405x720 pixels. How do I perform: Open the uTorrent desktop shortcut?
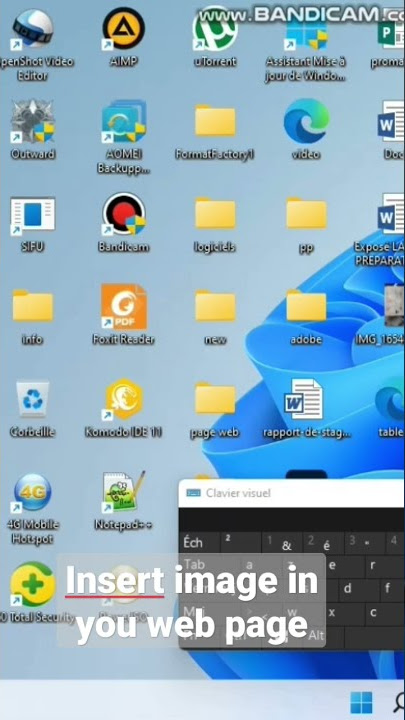[215, 29]
